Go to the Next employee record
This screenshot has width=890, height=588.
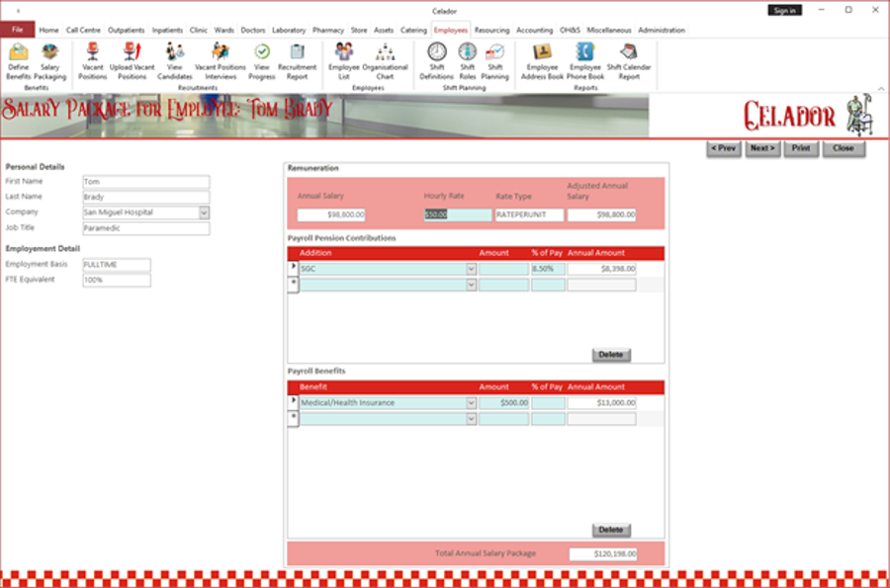(761, 148)
